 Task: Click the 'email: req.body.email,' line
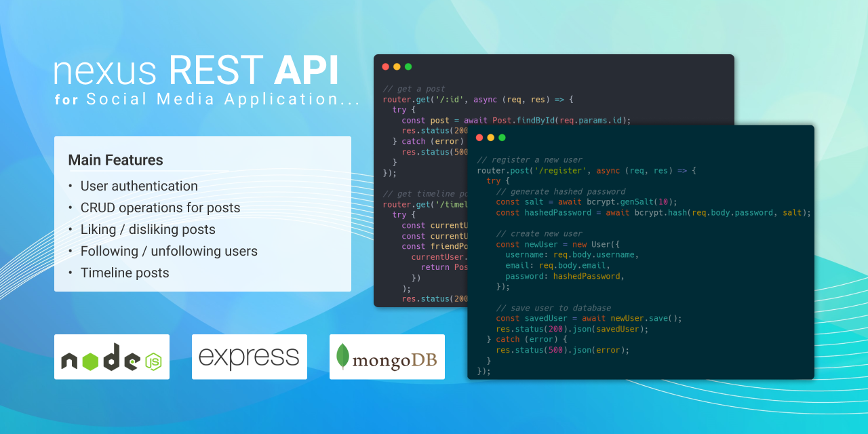tap(558, 265)
